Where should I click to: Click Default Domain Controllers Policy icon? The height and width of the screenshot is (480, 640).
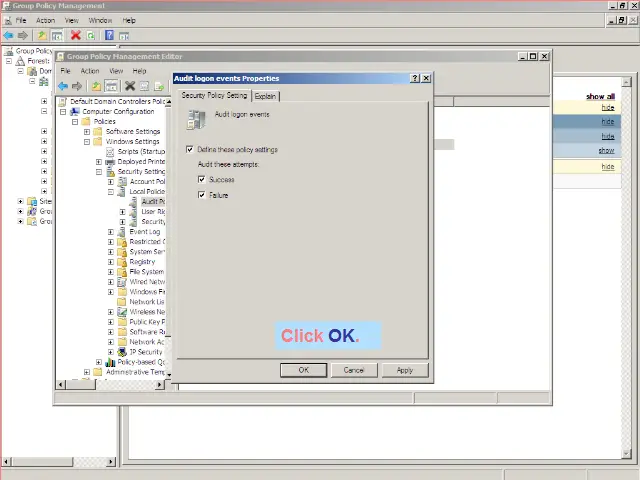pyautogui.click(x=62, y=101)
